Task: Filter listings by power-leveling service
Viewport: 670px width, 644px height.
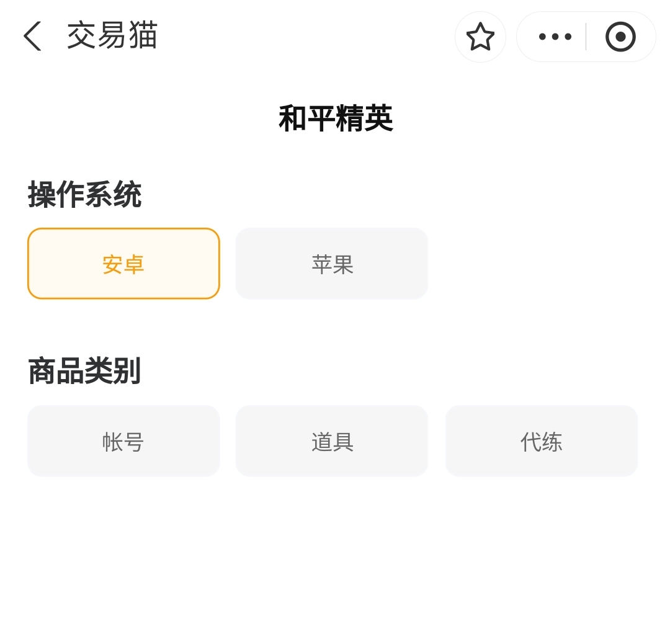Action: (541, 441)
